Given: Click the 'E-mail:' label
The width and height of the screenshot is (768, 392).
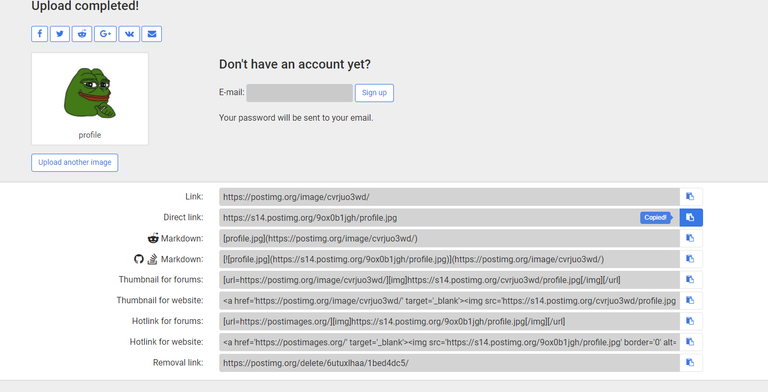Looking at the screenshot, I should pyautogui.click(x=232, y=92).
